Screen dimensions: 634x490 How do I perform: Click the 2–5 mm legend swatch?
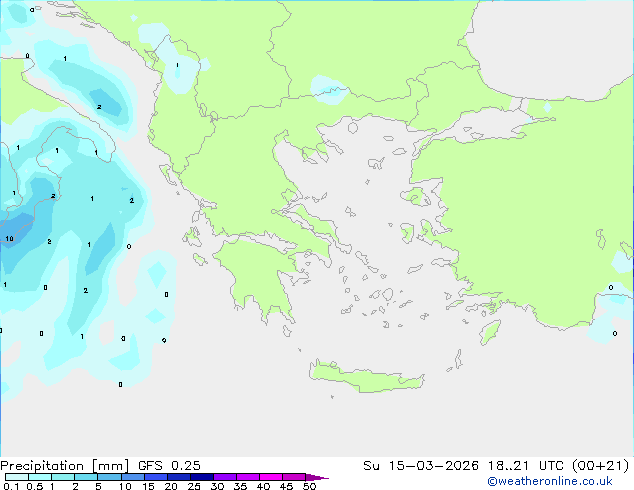point(86,477)
